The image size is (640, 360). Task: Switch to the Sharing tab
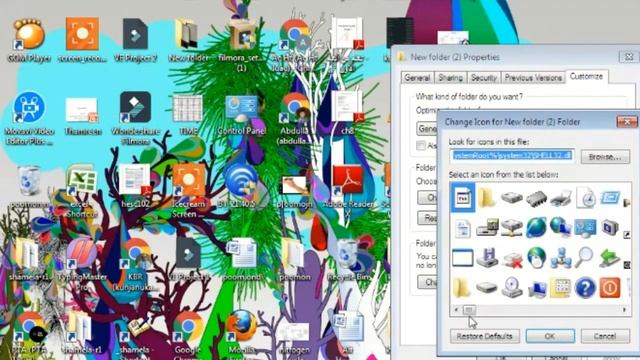tap(450, 78)
